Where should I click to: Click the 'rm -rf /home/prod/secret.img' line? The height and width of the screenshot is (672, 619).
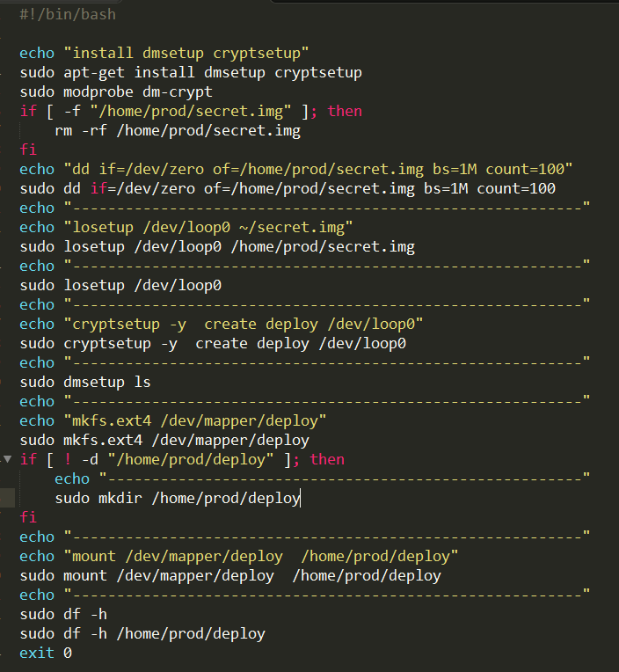pyautogui.click(x=178, y=131)
